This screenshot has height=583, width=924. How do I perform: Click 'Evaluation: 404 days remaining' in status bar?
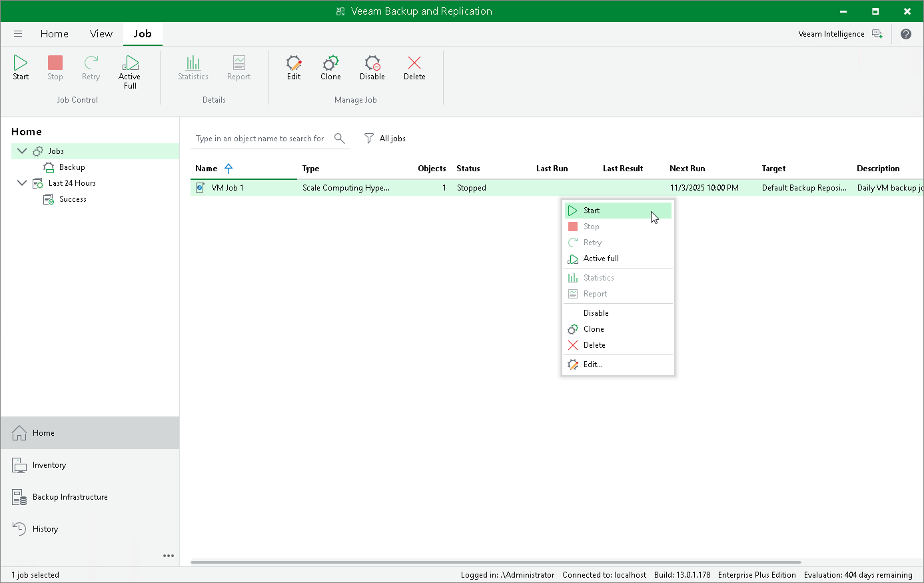(x=858, y=575)
